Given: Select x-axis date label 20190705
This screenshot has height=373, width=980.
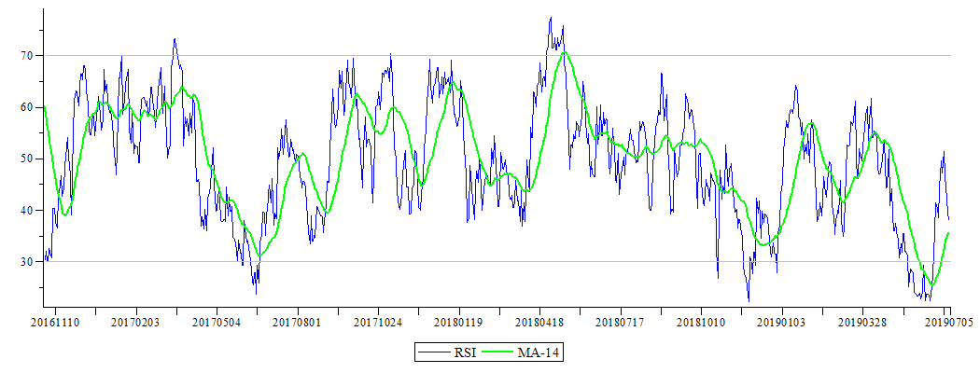Looking at the screenshot, I should tap(949, 323).
